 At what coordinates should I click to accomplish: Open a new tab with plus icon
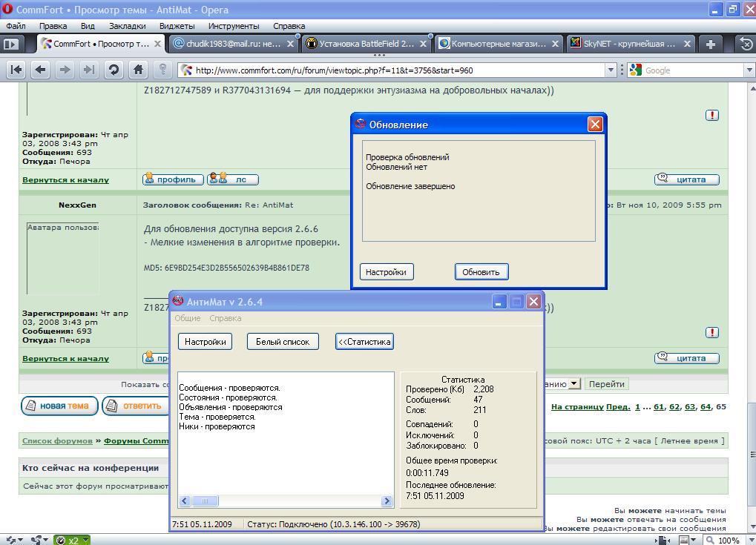point(710,44)
